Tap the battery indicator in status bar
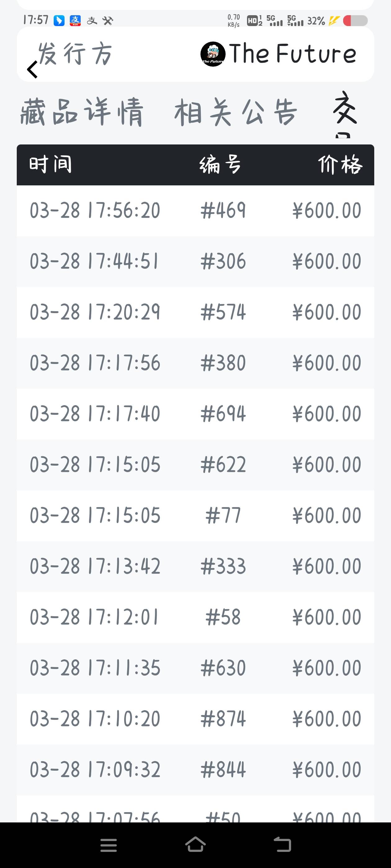 click(x=355, y=21)
